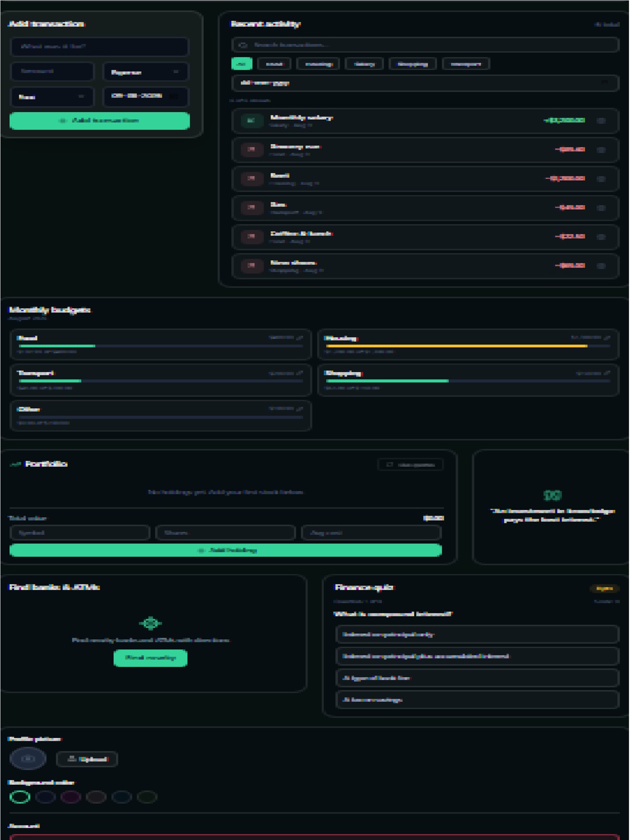Filter activity by Food chip

pyautogui.click(x=274, y=64)
